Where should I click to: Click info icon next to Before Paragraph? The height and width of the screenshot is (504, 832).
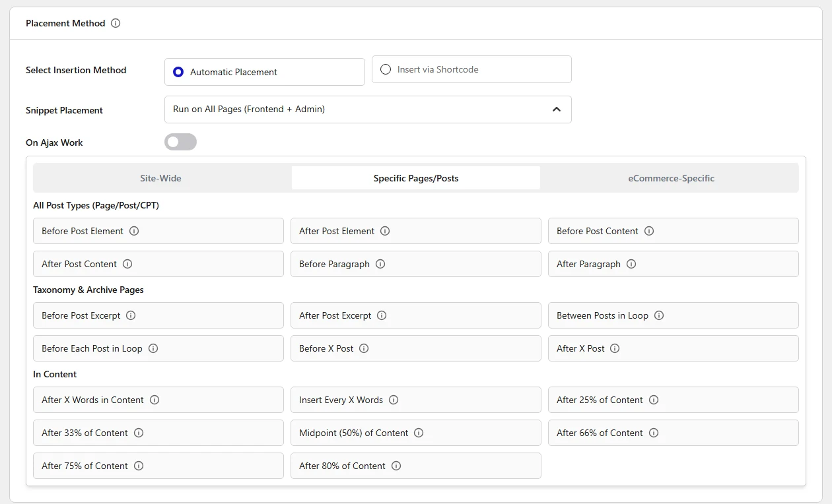tap(380, 264)
